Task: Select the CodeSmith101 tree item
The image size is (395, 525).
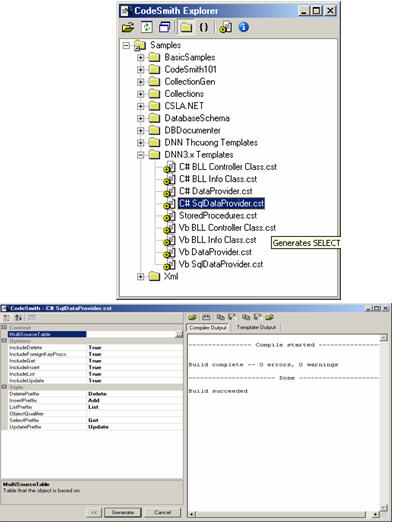Action: pos(190,69)
